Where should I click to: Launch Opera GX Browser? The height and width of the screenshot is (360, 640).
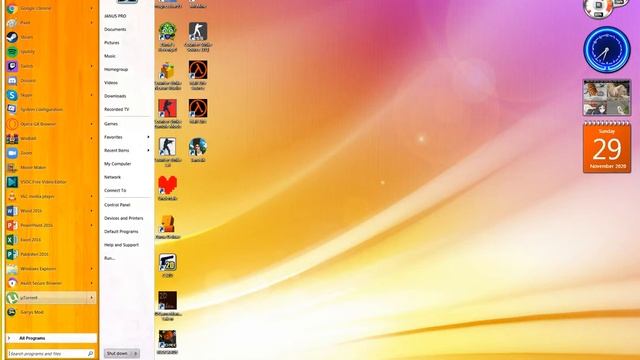pos(51,124)
